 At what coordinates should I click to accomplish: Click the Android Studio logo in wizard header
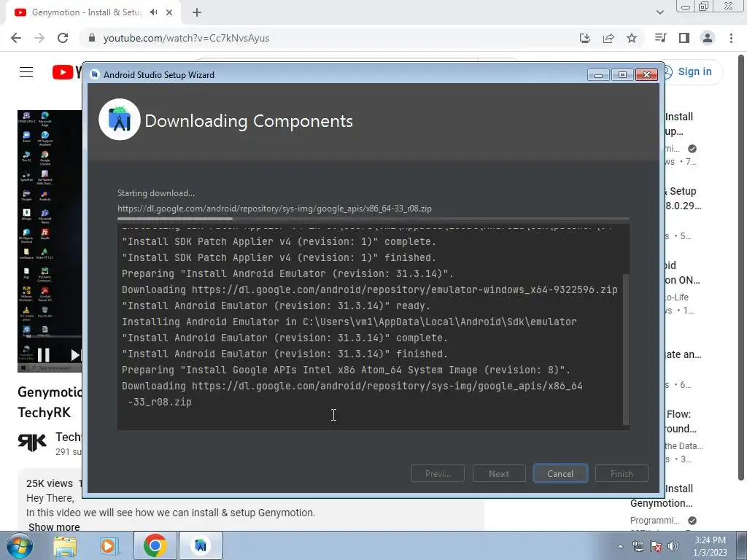120,120
